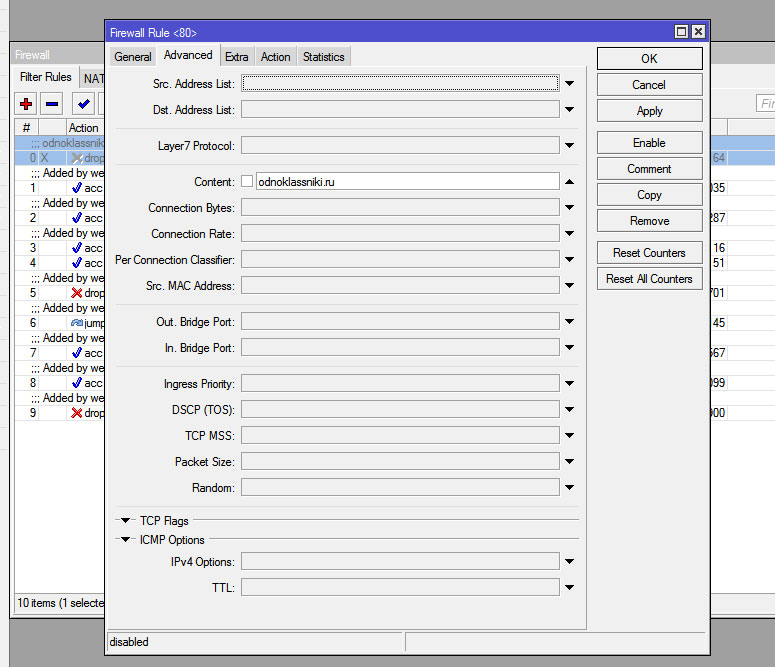The width and height of the screenshot is (775, 667).
Task: Click the Reset All Counters button
Action: (649, 279)
